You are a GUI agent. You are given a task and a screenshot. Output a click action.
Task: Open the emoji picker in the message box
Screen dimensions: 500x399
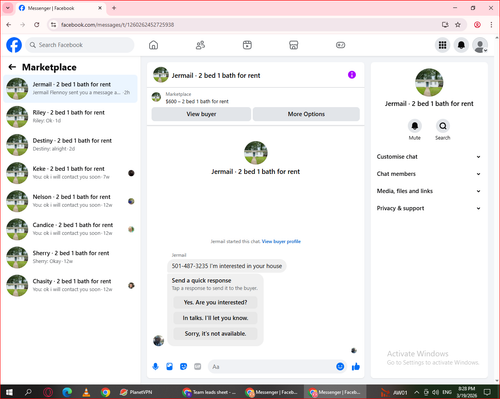point(340,367)
